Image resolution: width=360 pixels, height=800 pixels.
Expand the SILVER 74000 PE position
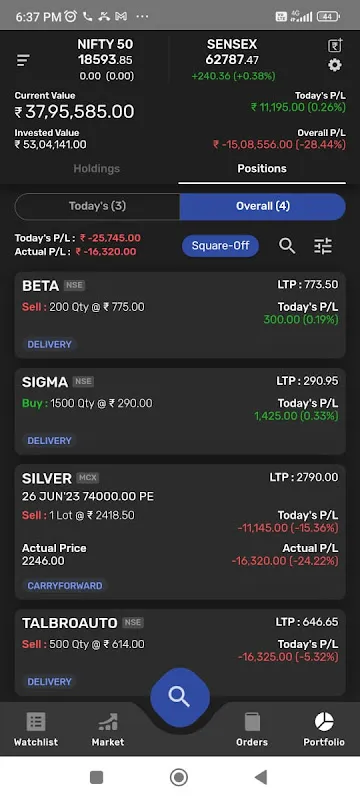click(180, 532)
